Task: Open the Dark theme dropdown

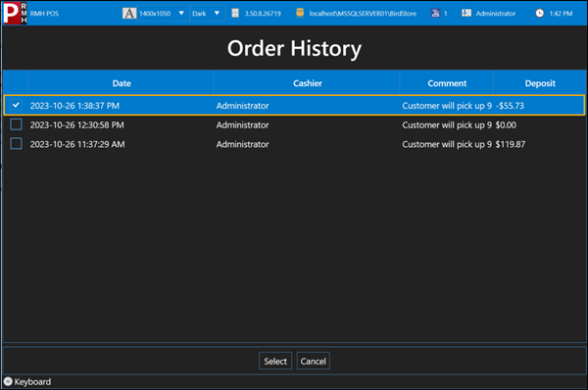Action: point(207,14)
